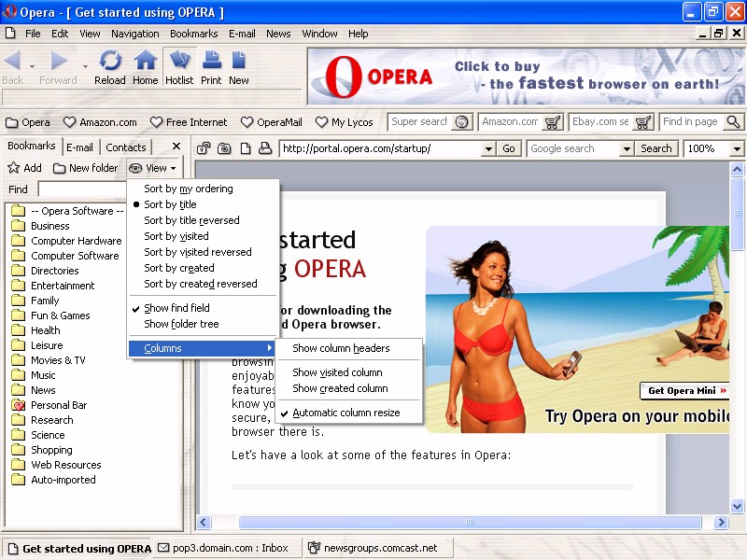Click the padlock security icon

click(204, 148)
